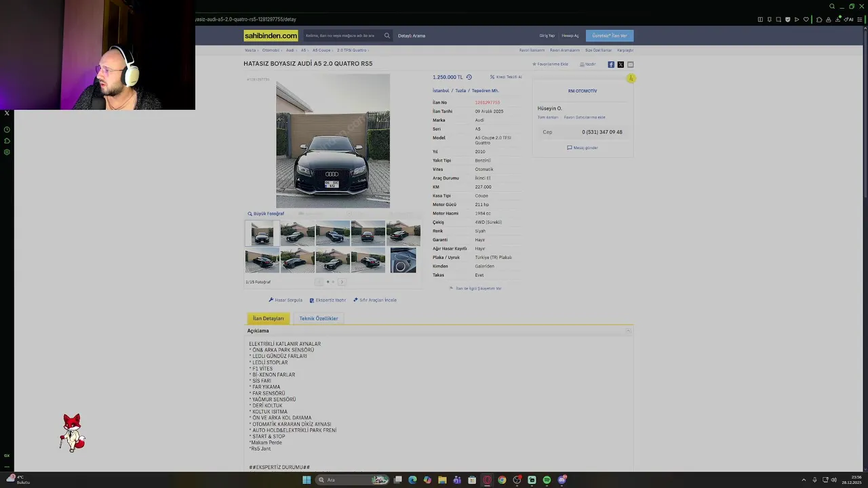Switch to İlan Detayları tab

click(269, 319)
